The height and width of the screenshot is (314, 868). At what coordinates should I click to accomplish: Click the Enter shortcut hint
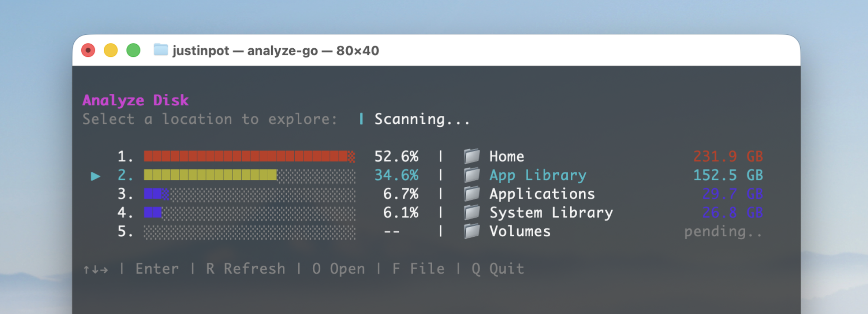pyautogui.click(x=157, y=269)
